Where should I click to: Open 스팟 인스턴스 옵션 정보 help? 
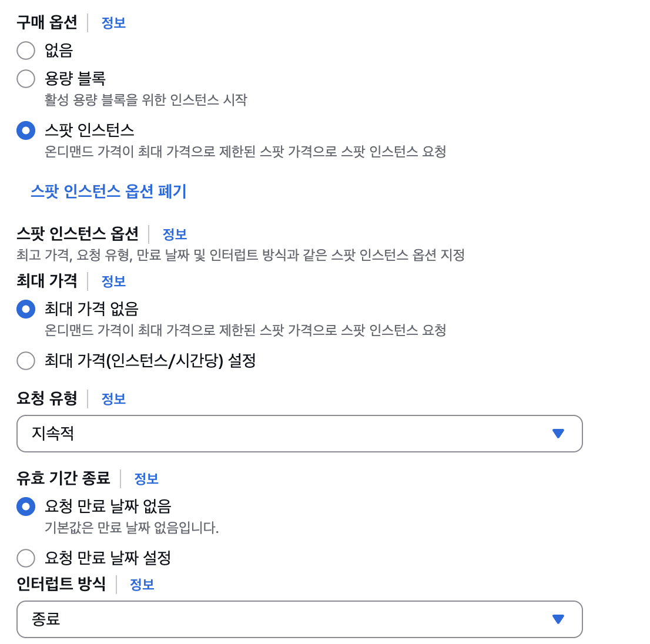(x=175, y=233)
